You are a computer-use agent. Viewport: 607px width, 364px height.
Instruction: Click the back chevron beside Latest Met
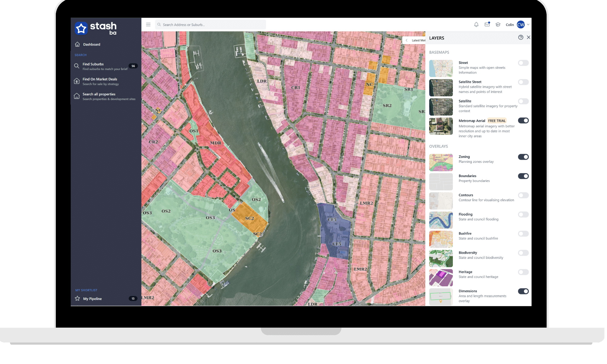click(x=407, y=40)
